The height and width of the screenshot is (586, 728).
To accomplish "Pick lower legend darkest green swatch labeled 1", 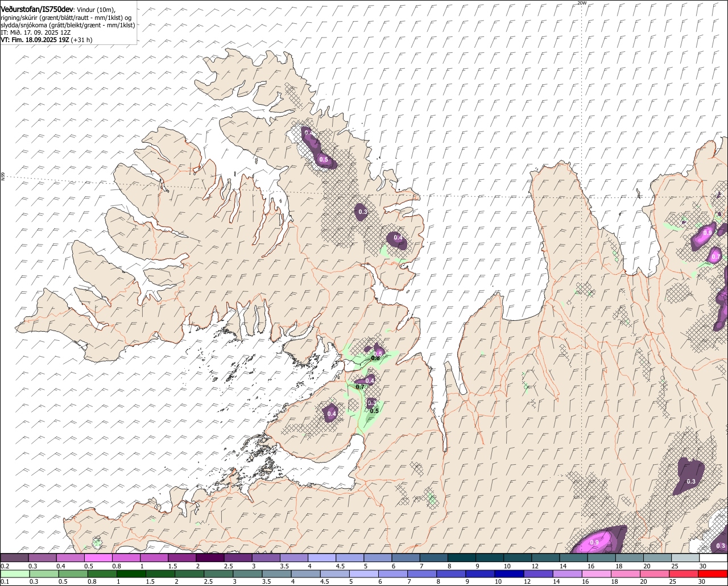I will coord(131,573).
